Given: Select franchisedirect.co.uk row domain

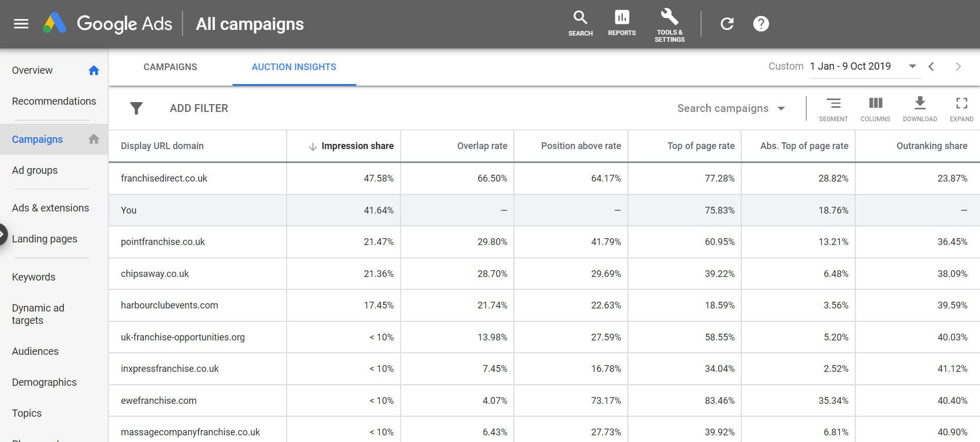Looking at the screenshot, I should pyautogui.click(x=164, y=178).
